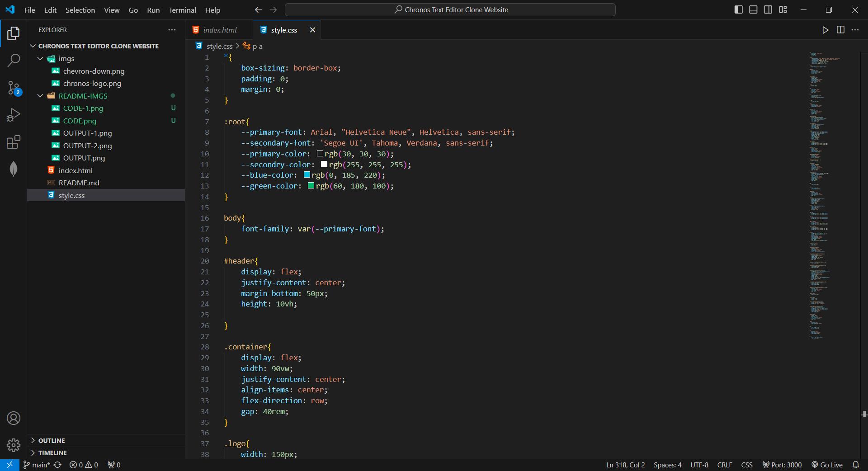Switch to the index.html tab
Screen dimensions: 868x471
click(x=219, y=30)
